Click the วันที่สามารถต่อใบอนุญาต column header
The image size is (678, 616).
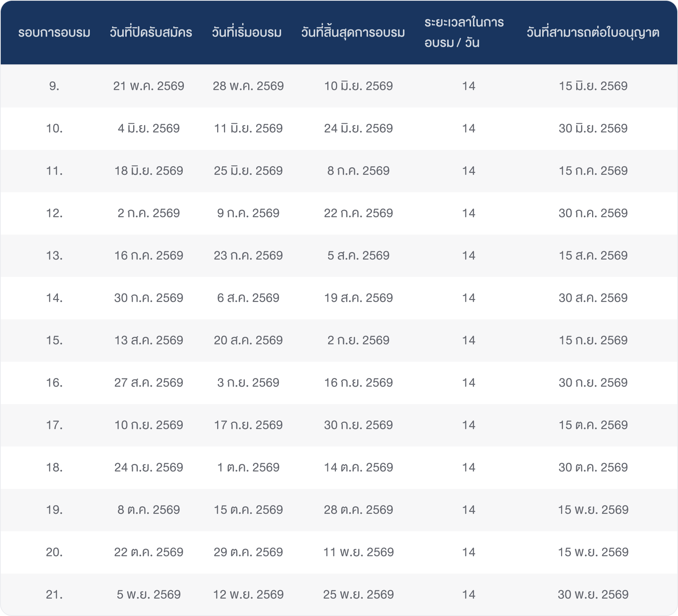[593, 33]
